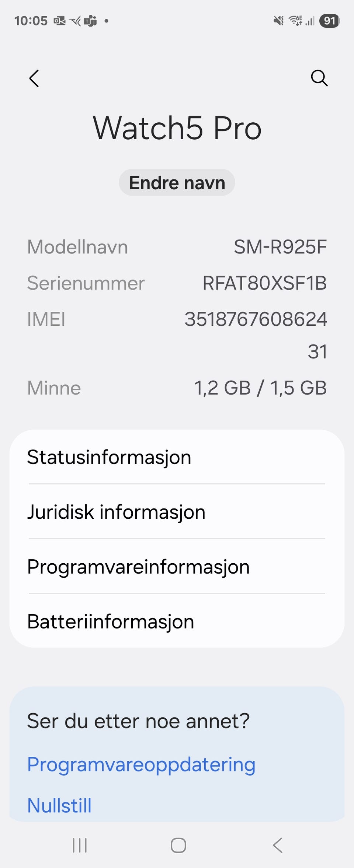Tap the navigation bar back chevron

pos(278,845)
